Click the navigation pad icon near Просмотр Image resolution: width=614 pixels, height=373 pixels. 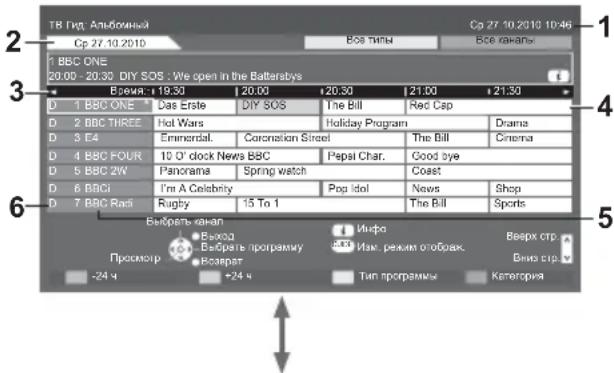tap(180, 249)
